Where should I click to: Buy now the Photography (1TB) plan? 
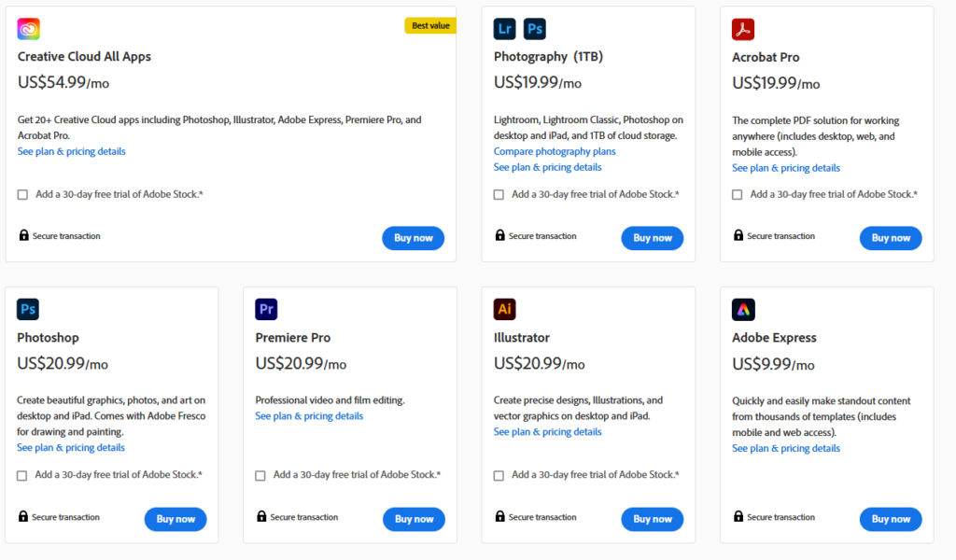point(653,238)
